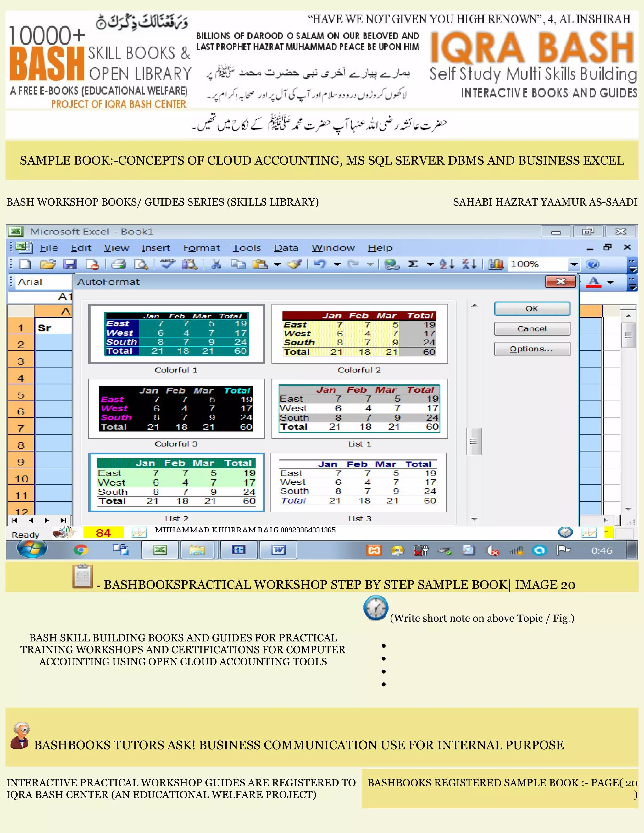Click the Undo arrow icon
644x833 pixels.
(x=320, y=264)
